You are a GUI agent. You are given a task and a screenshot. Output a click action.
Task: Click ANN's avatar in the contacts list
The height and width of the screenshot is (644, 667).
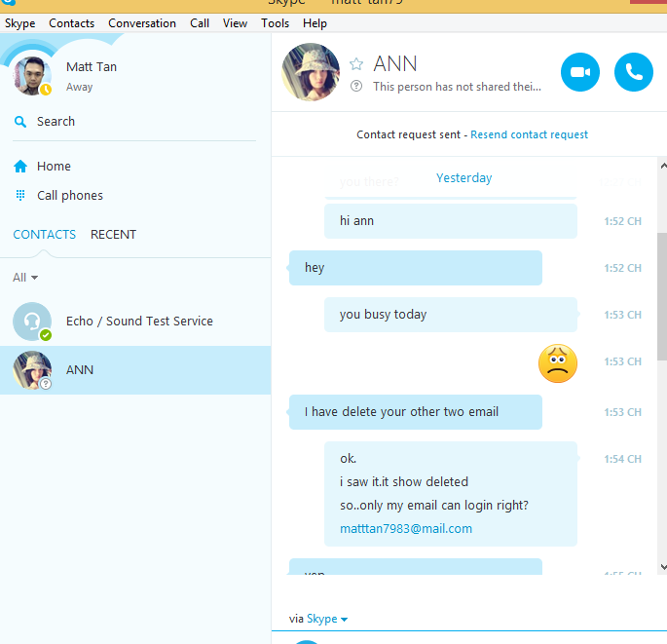pyautogui.click(x=32, y=370)
